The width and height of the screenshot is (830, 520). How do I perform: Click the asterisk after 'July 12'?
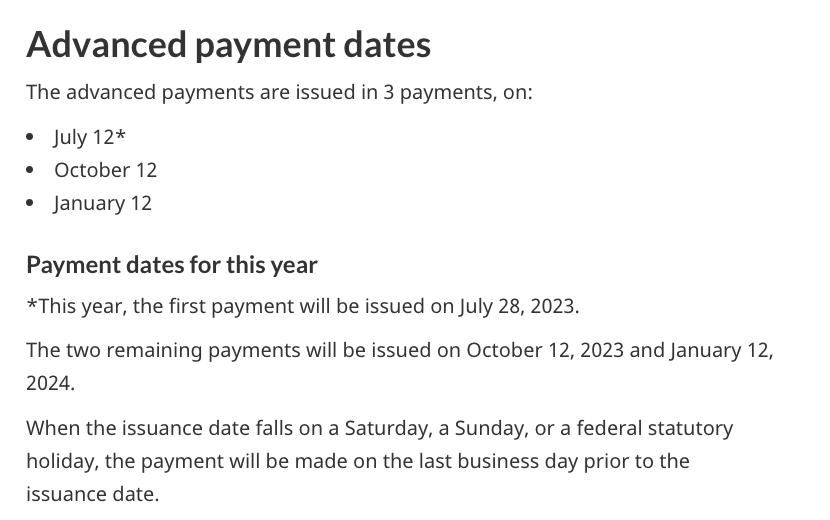pos(120,133)
